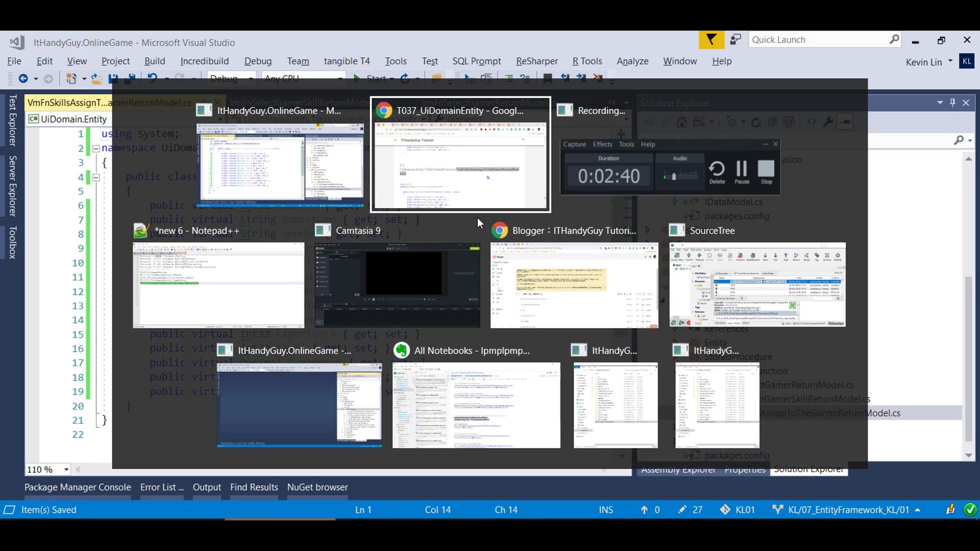
Task: Click the notifications filter flag icon
Action: click(x=711, y=40)
